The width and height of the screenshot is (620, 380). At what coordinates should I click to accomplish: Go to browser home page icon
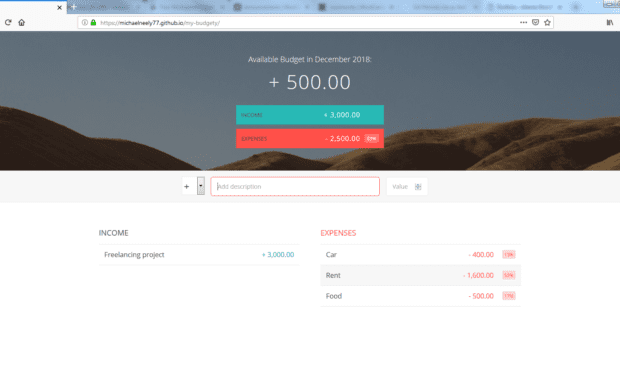pyautogui.click(x=22, y=23)
